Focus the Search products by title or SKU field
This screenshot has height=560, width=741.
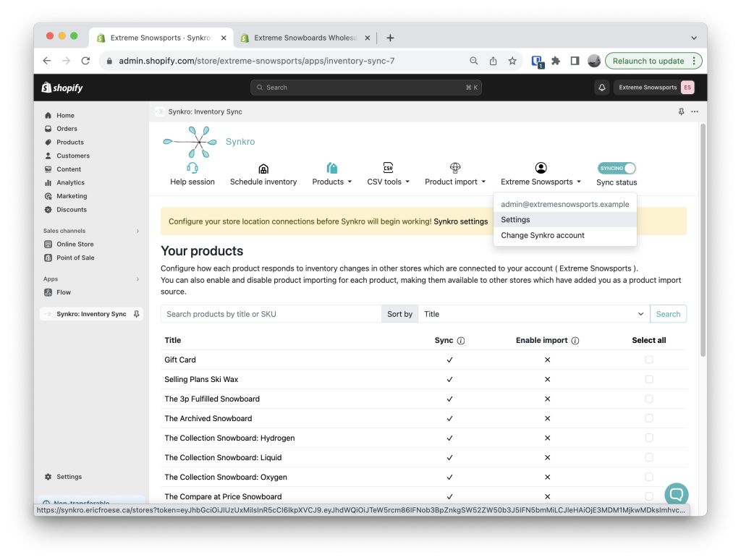(271, 314)
